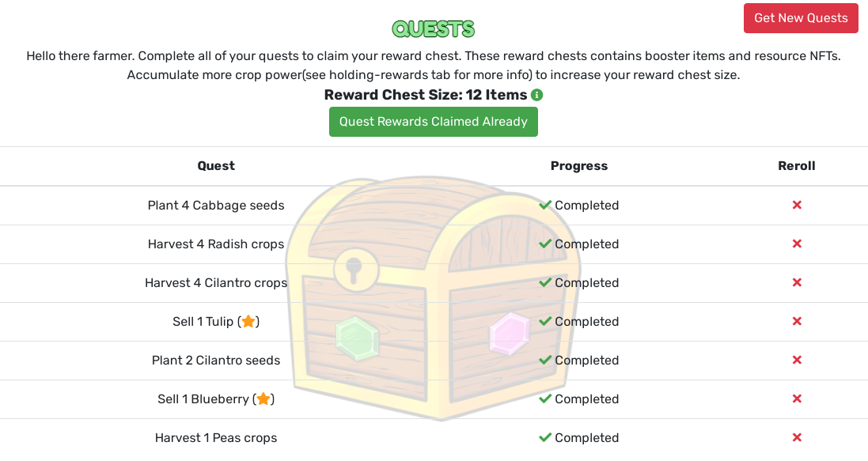The height and width of the screenshot is (461, 868).
Task: Reroll the Harvest 4 Cilantro crops quest
Action: point(797,283)
